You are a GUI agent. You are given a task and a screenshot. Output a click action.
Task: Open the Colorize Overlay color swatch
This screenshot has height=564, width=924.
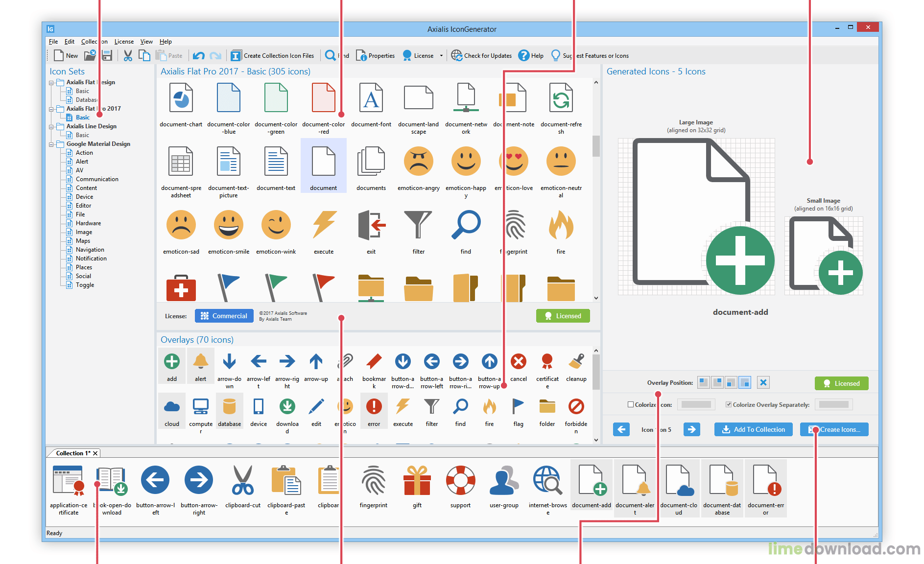[833, 404]
